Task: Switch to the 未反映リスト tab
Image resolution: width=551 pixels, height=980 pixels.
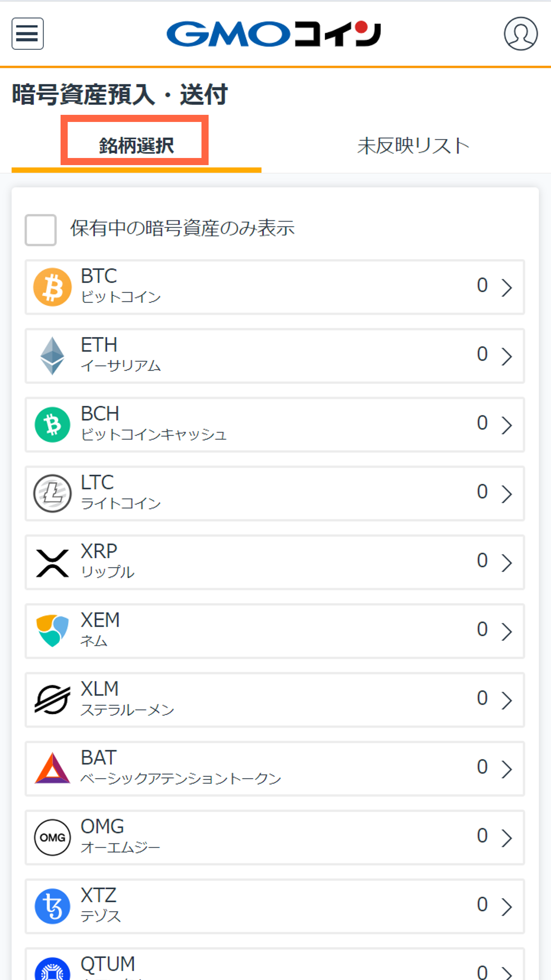Action: pos(413,145)
